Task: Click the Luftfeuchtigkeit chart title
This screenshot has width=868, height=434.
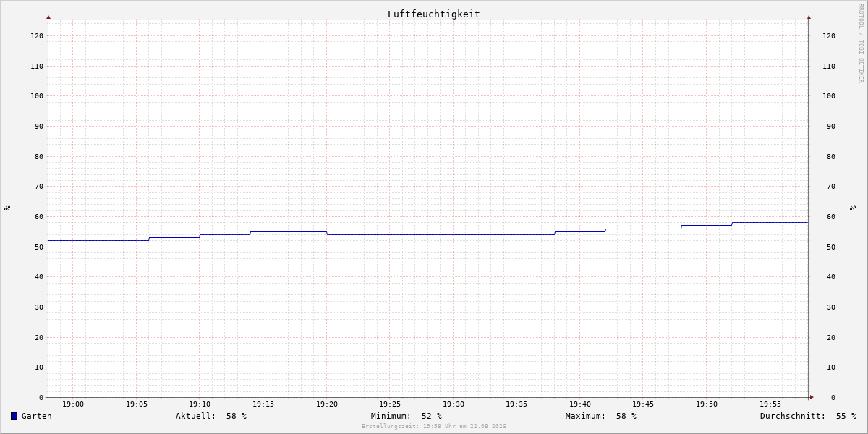Action: click(x=433, y=14)
